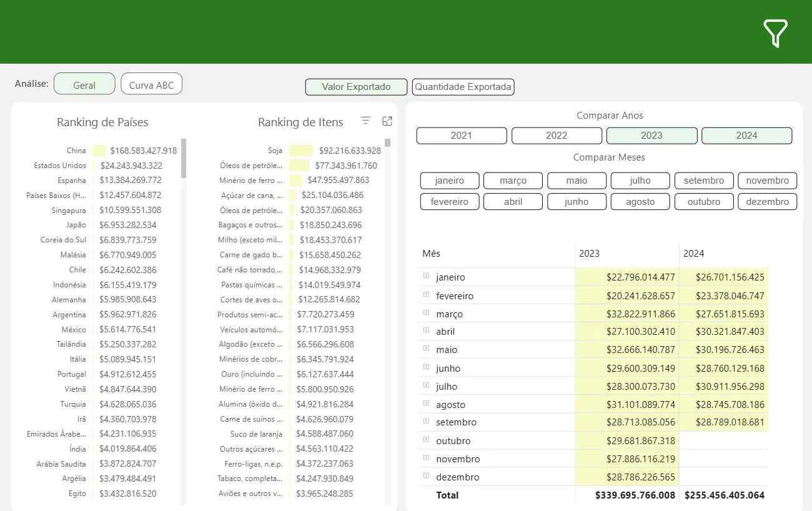Click the 2023 total $339.695.766.008
This screenshot has height=511, width=812.
[x=635, y=495]
